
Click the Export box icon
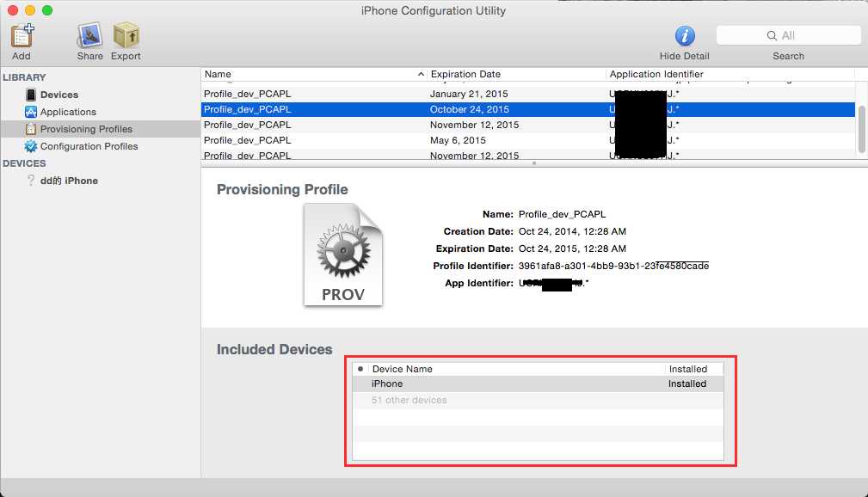[x=126, y=36]
